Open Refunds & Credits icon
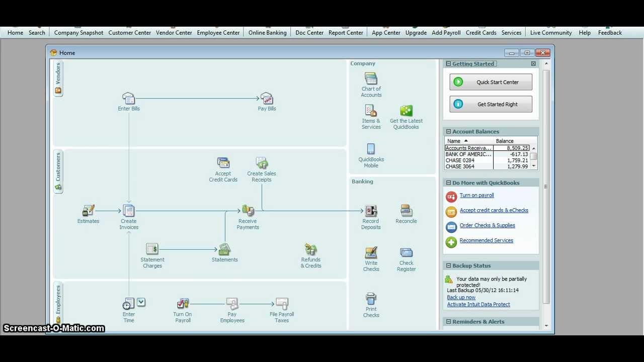Image resolution: width=644 pixels, height=362 pixels. [311, 249]
